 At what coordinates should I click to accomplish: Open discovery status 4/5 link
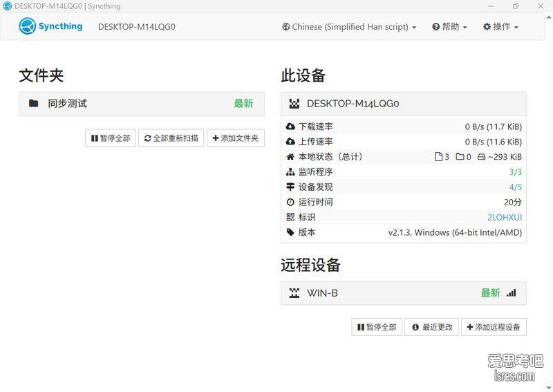(515, 187)
